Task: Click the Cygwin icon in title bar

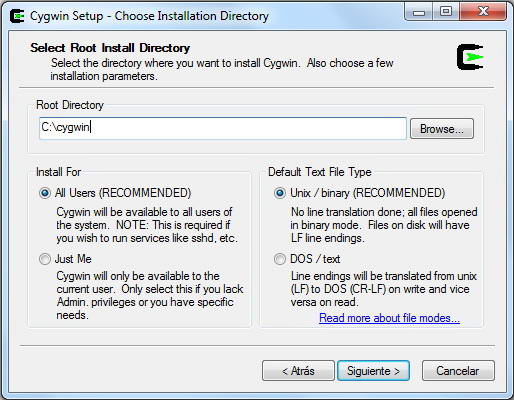Action: 17,16
